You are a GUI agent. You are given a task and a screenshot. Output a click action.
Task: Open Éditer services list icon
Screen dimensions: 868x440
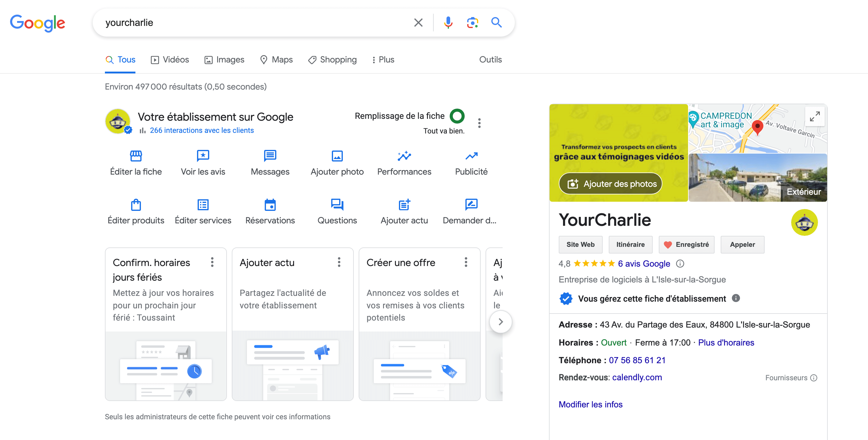point(203,205)
